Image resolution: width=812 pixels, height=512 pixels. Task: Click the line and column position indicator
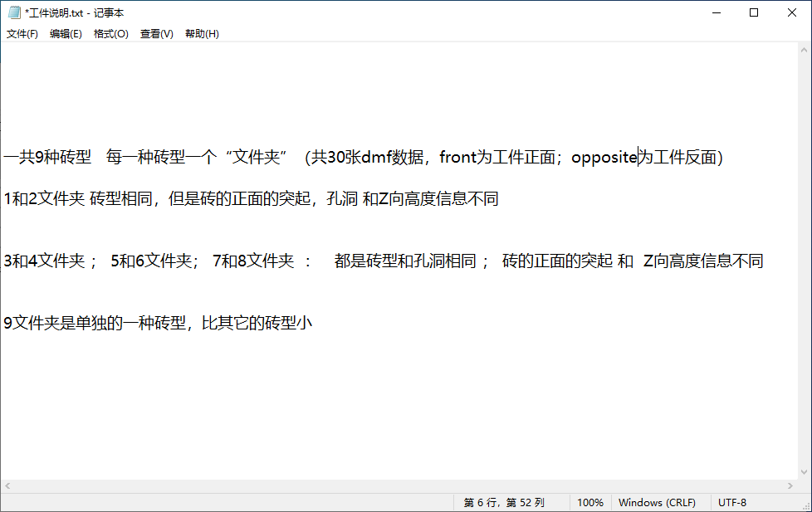point(503,503)
